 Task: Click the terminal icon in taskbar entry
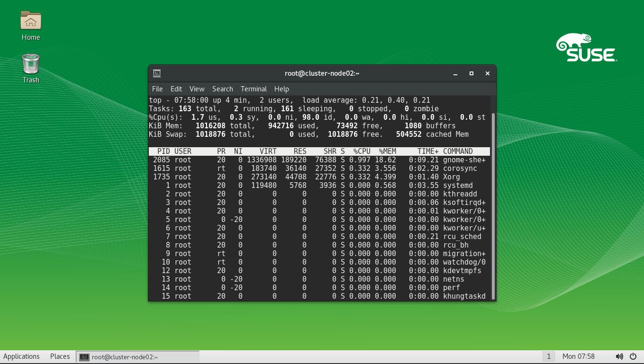(84, 357)
